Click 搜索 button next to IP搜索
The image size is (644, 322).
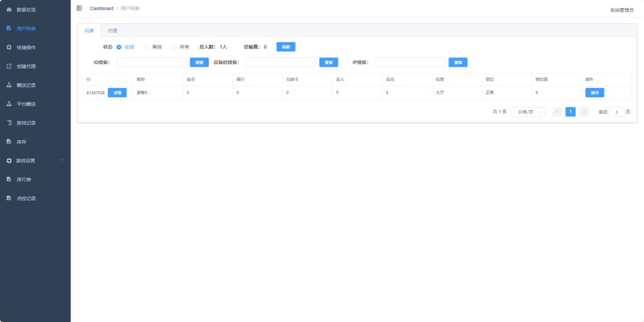pyautogui.click(x=458, y=62)
